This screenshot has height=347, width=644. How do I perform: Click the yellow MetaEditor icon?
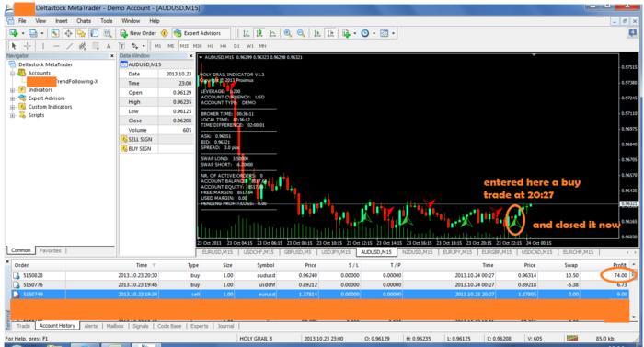165,33
